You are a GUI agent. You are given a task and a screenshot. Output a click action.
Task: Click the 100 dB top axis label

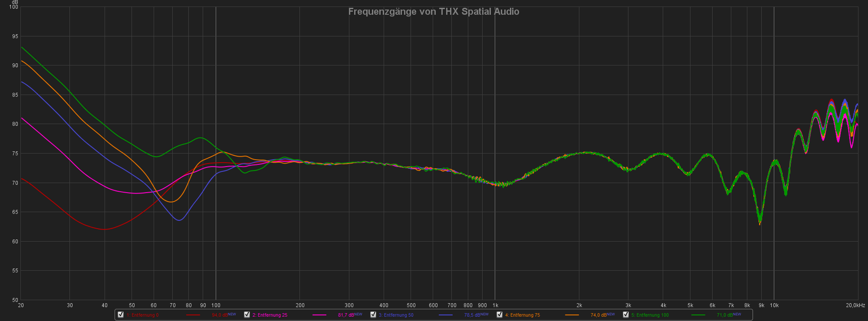coord(14,7)
